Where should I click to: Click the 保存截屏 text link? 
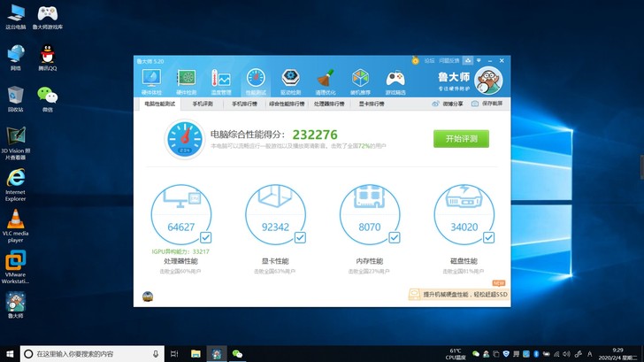click(492, 104)
